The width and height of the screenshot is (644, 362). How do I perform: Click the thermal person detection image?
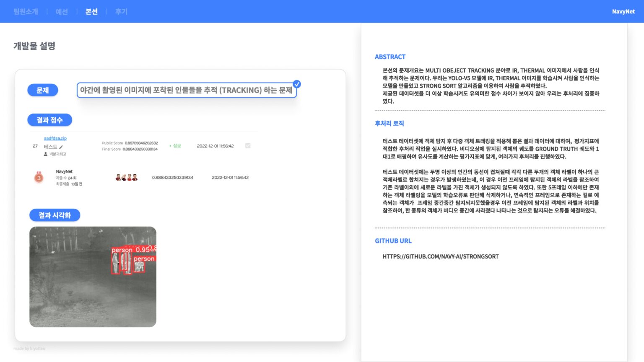(93, 277)
